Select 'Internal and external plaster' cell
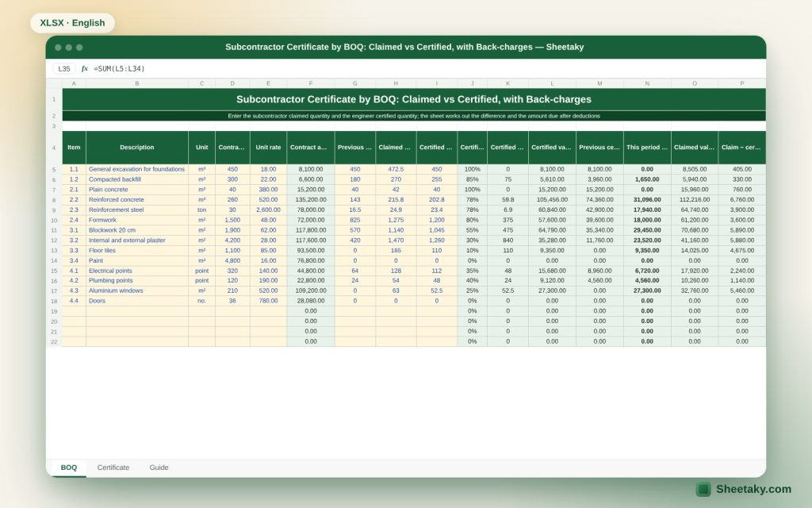This screenshot has width=812, height=508. point(136,240)
